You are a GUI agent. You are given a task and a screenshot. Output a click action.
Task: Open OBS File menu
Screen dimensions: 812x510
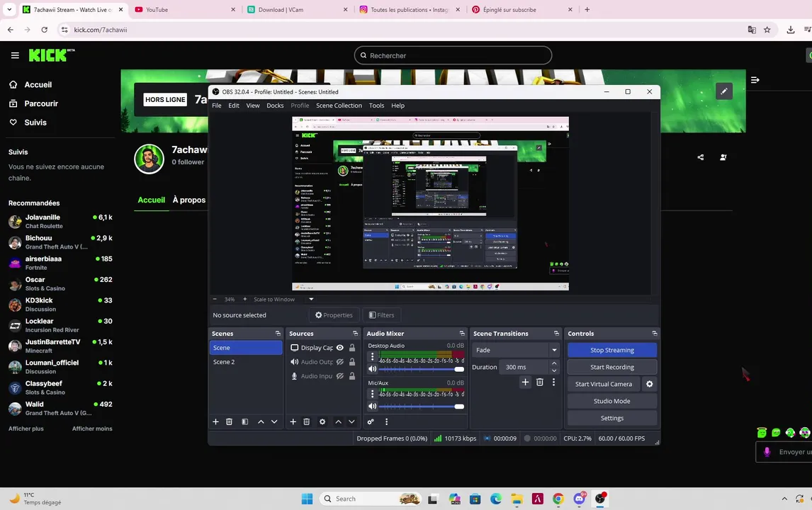217,106
